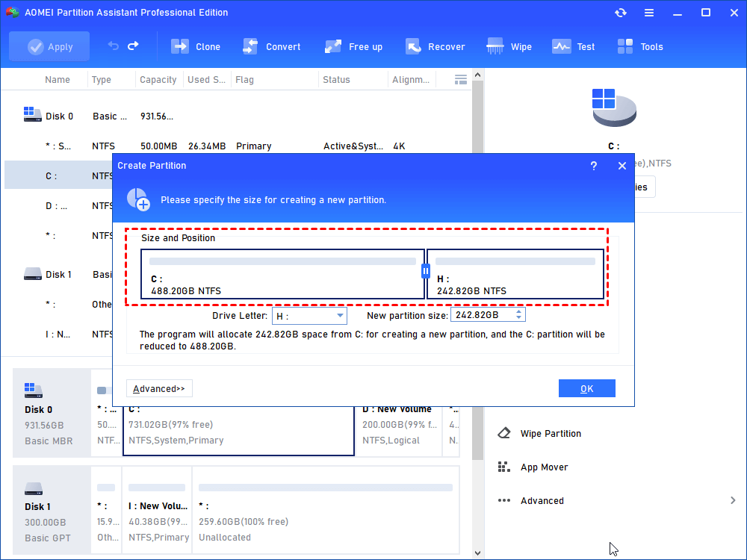This screenshot has height=560, width=747.
Task: Click the Disk 1 drive icon in list
Action: (x=32, y=274)
